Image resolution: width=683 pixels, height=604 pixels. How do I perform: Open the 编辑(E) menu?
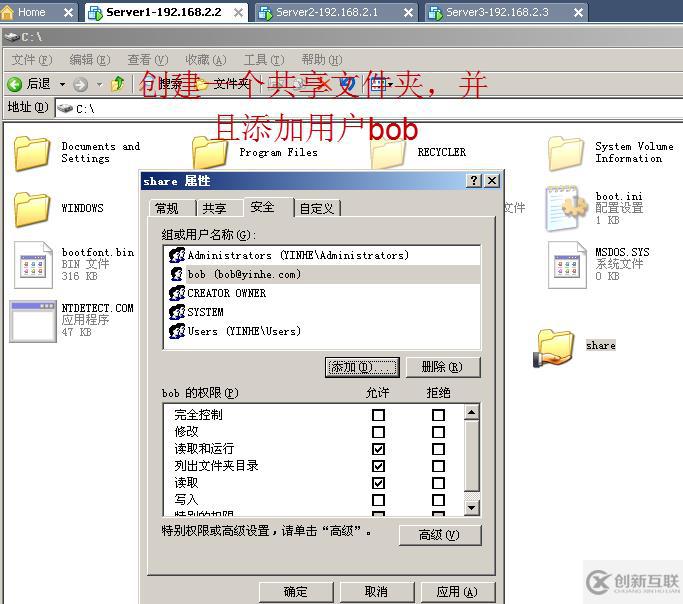(x=90, y=60)
